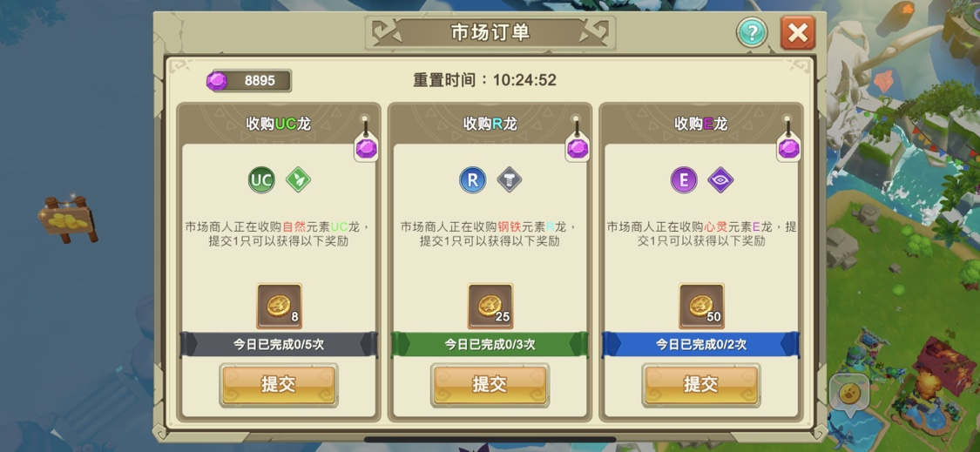Viewport: 980px width, 452px height.
Task: Submit the UC dragon order
Action: (x=279, y=384)
